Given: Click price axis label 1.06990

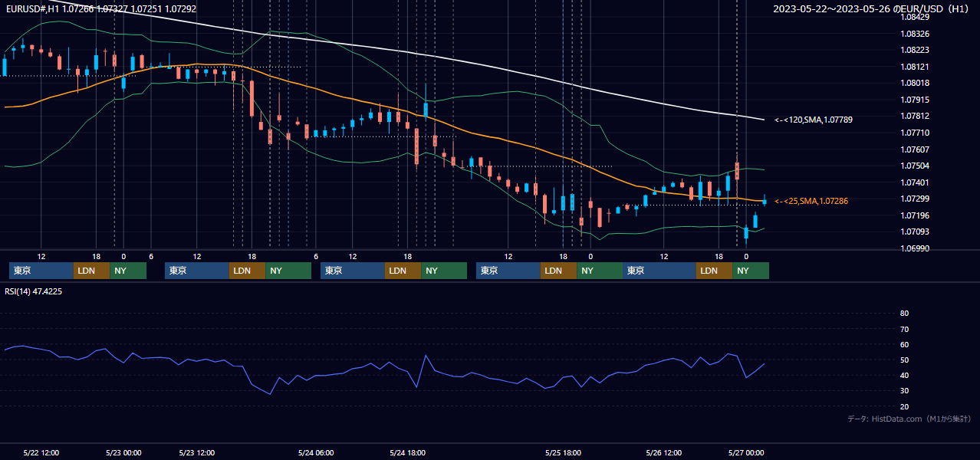Looking at the screenshot, I should click(x=914, y=248).
